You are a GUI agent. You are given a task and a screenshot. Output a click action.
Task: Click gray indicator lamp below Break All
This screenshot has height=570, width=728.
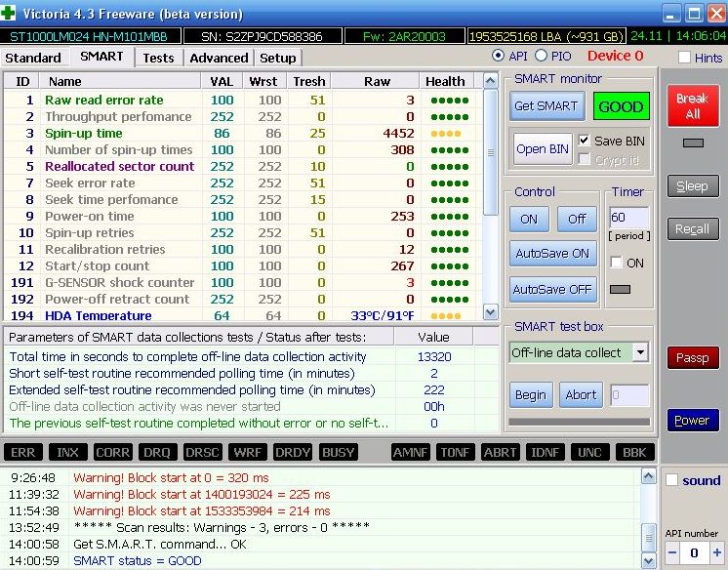[x=693, y=143]
